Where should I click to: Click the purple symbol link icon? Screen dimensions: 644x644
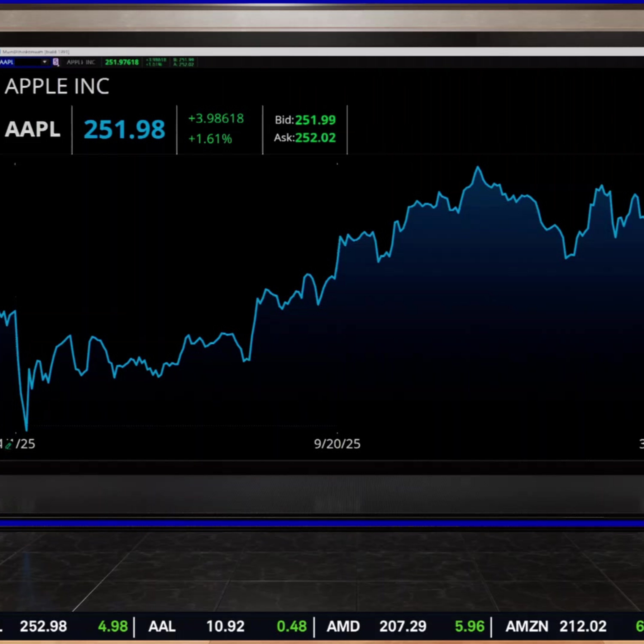coord(56,62)
